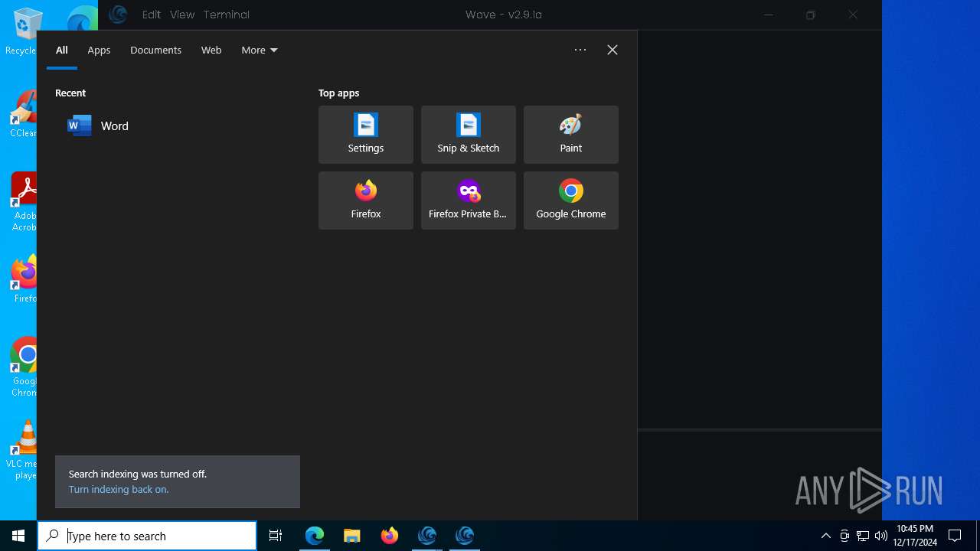
Task: Open volume control tray icon
Action: pos(880,536)
